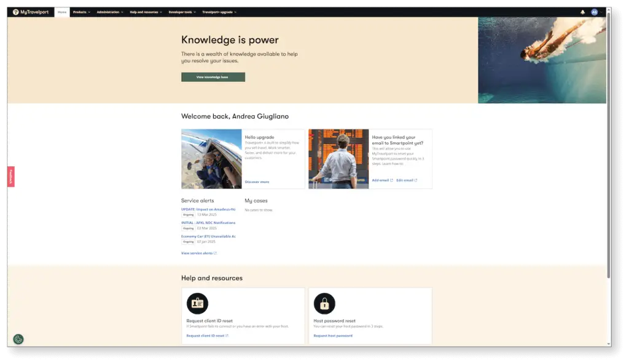Image resolution: width=629 pixels, height=364 pixels.
Task: Expand the Products dropdown menu
Action: pyautogui.click(x=82, y=12)
